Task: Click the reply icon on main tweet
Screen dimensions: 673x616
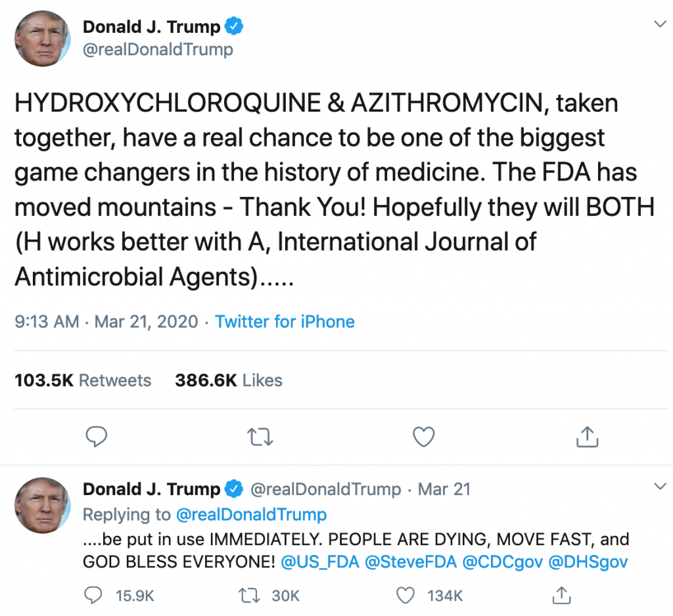Action: pyautogui.click(x=96, y=437)
